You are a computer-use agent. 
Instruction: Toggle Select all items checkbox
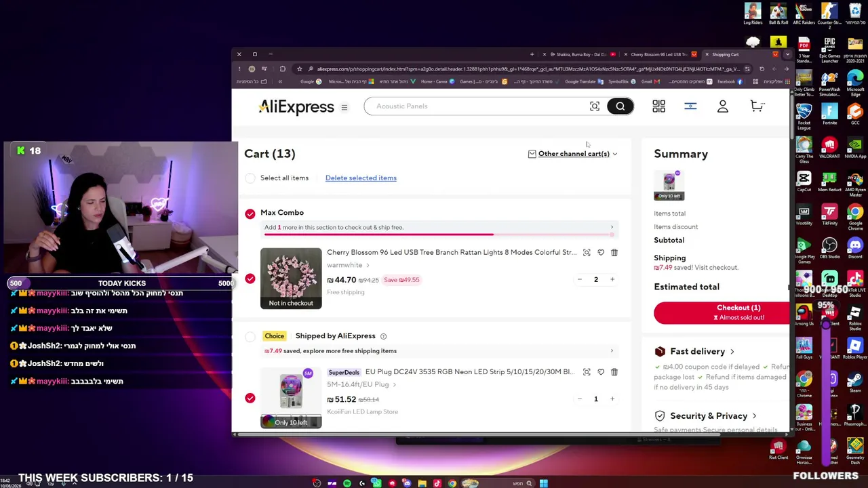[250, 178]
